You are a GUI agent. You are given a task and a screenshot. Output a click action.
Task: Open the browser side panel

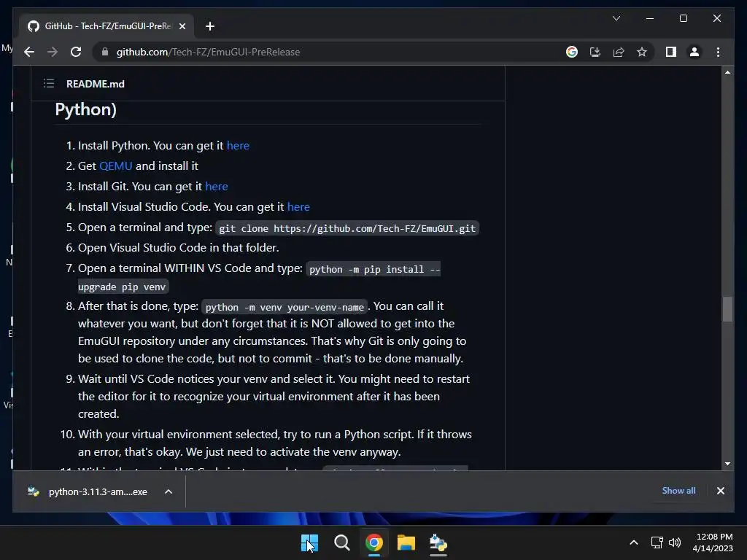point(671,52)
